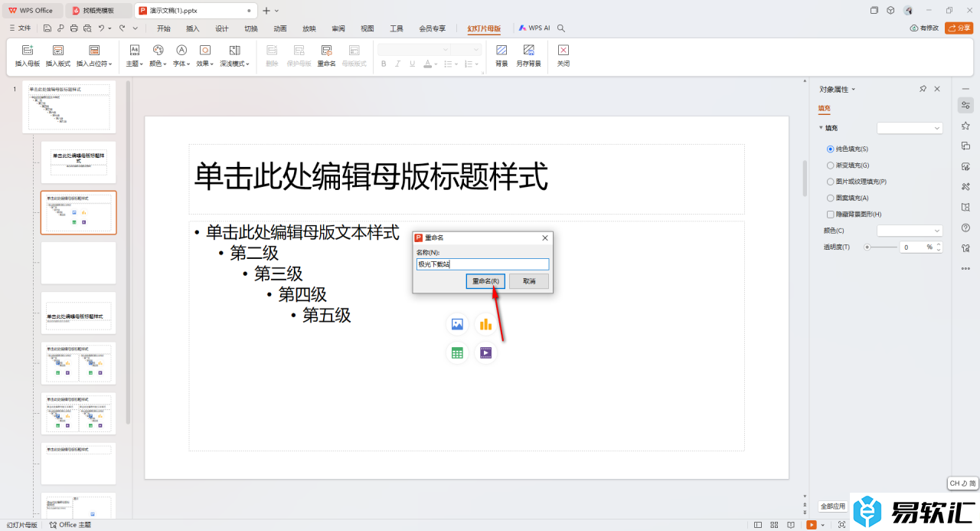Select 渐变填充(G) gradient fill radio button
This screenshot has width=980, height=531.
(x=831, y=165)
